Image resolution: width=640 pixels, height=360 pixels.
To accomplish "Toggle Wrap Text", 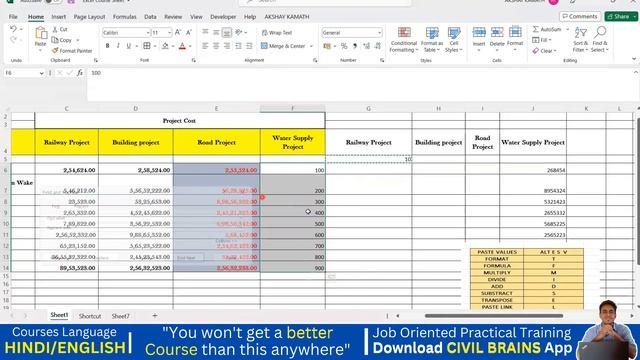I will click(277, 33).
